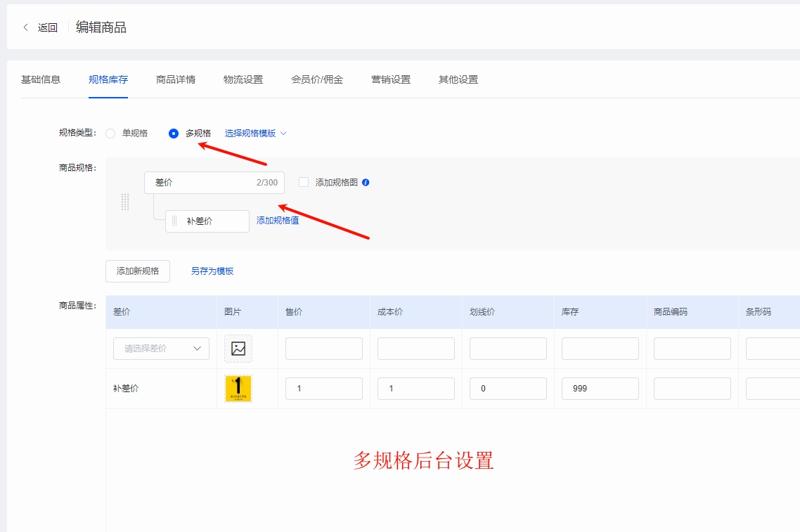
Task: Click the back arrow icon beside 返回
Action: 26,27
